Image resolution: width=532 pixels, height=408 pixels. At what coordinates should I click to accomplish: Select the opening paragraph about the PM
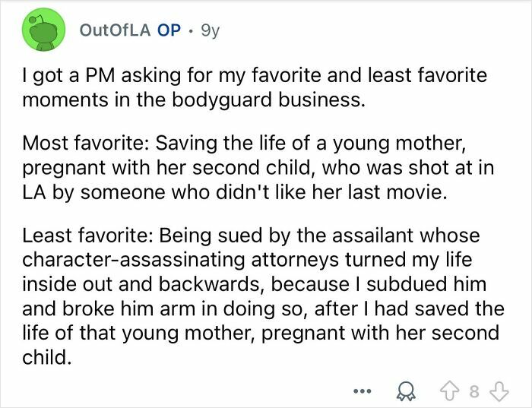(255, 87)
